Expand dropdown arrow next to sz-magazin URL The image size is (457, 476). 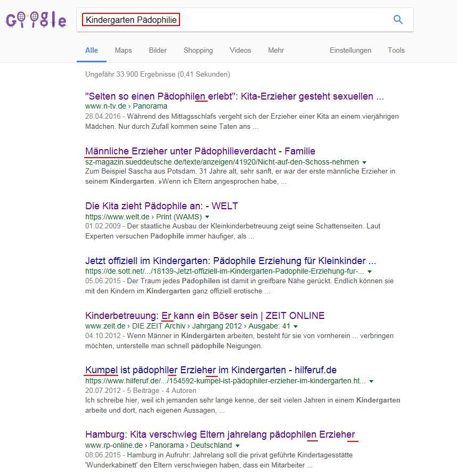(x=364, y=162)
